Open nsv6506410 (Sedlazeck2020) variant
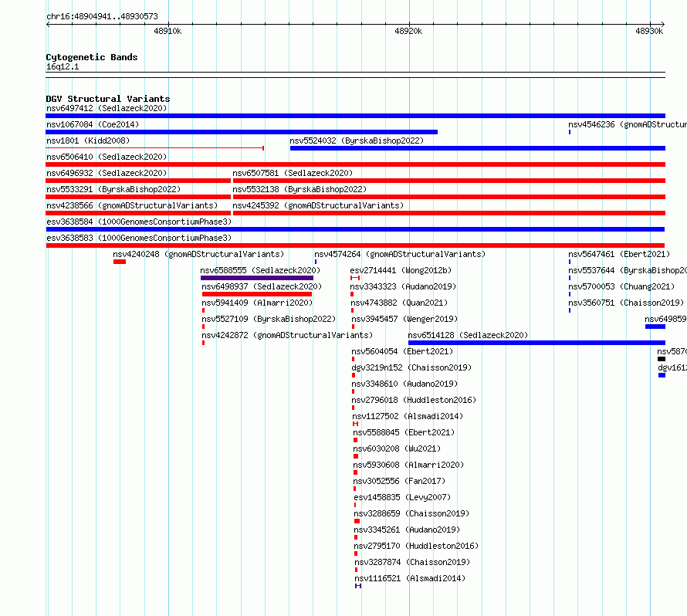This screenshot has height=616, width=687. tap(107, 157)
